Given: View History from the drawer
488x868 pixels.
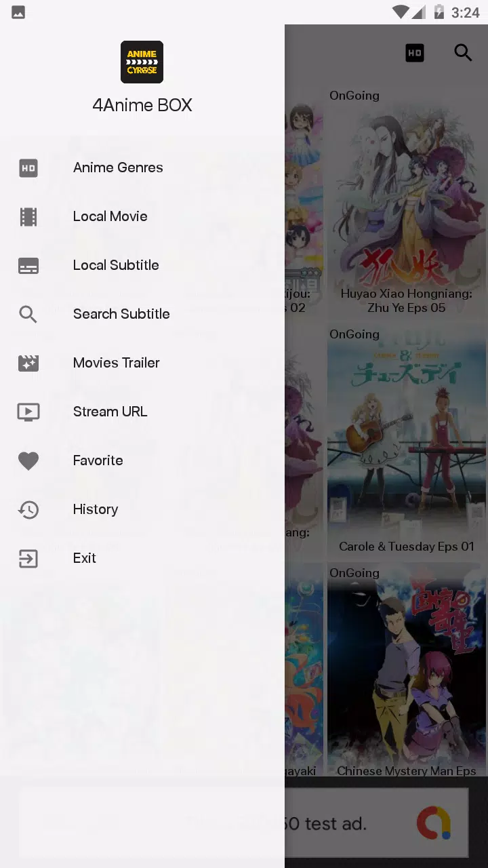Looking at the screenshot, I should [x=142, y=509].
